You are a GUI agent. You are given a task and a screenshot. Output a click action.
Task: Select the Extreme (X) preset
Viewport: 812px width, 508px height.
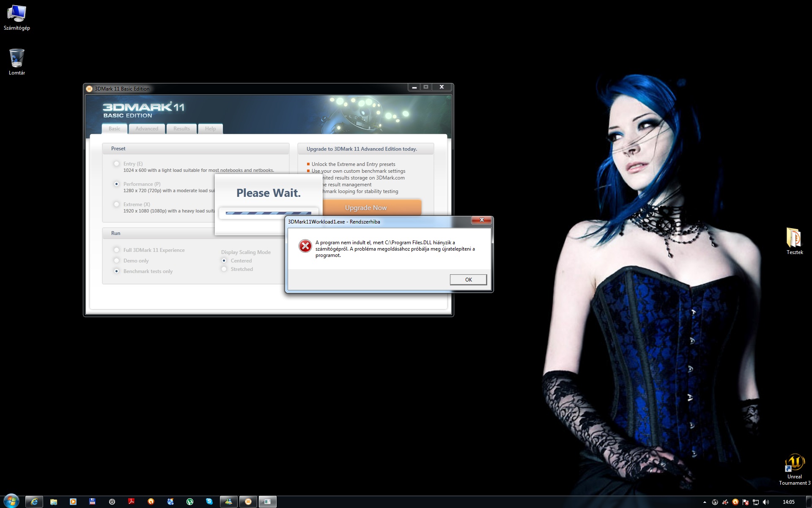point(117,204)
